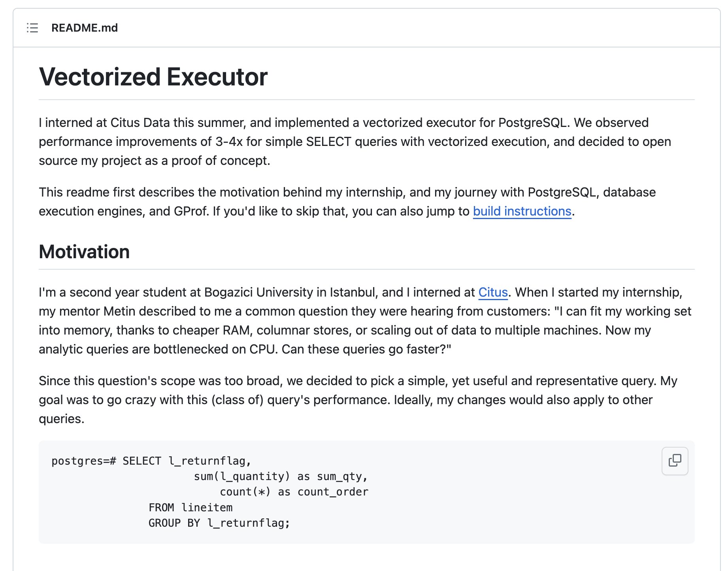Open the README outline icon
728x571 pixels.
[32, 28]
